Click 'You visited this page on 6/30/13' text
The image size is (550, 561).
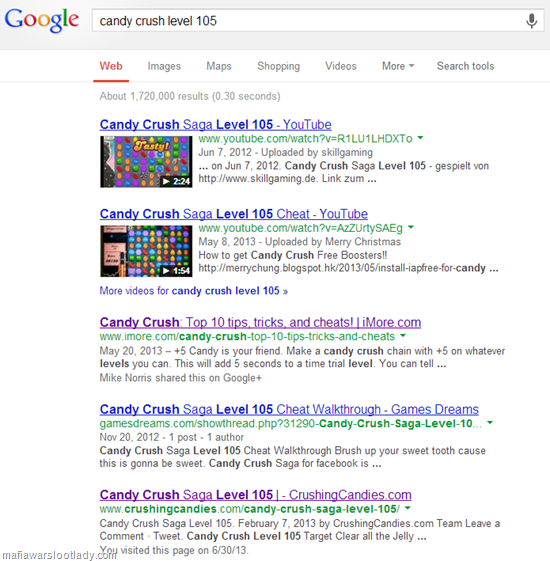click(174, 550)
